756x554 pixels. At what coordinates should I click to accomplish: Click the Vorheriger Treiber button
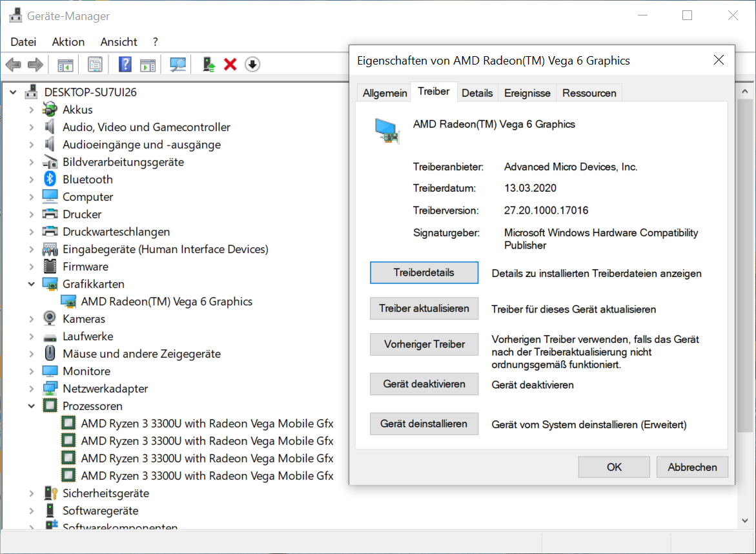tap(424, 344)
